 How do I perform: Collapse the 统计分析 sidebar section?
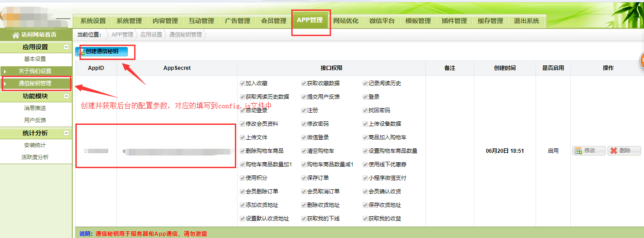click(x=66, y=133)
